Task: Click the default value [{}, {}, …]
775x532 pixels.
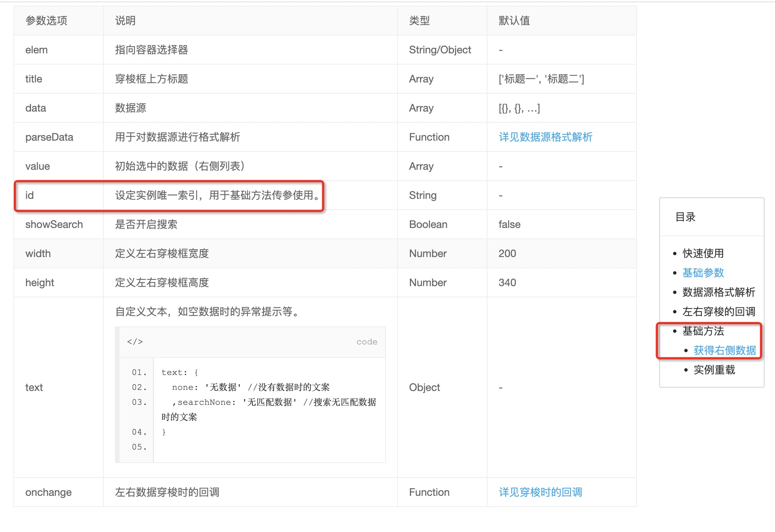Action: 519,108
